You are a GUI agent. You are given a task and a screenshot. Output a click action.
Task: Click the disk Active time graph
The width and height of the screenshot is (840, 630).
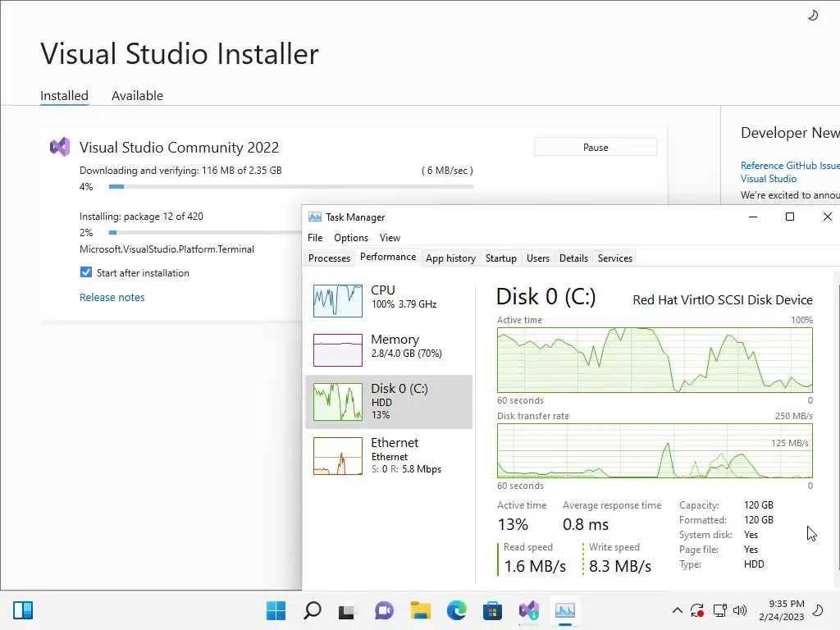655,360
